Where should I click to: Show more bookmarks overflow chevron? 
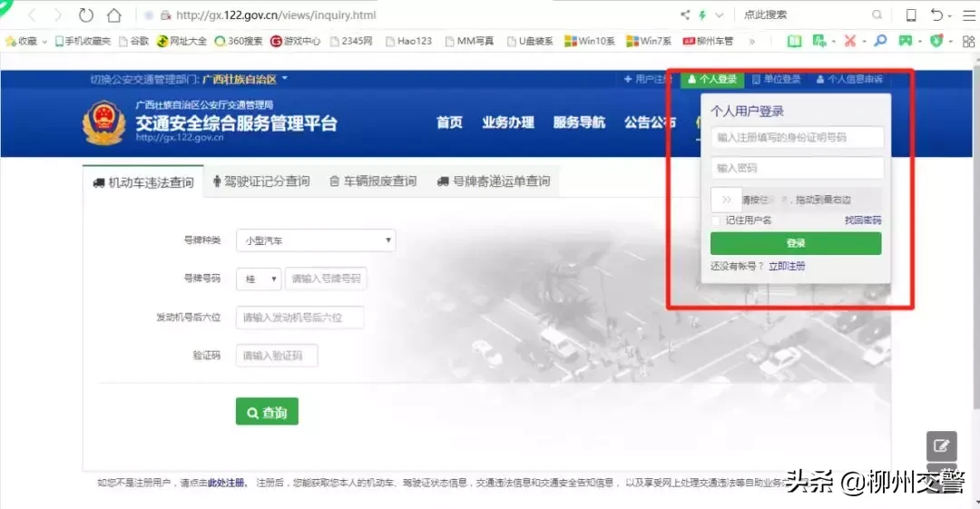[x=752, y=41]
